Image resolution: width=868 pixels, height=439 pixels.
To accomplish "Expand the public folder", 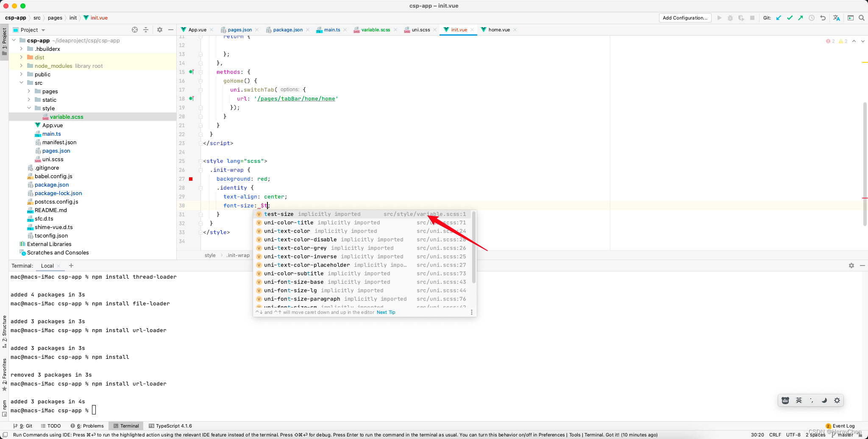I will (21, 74).
